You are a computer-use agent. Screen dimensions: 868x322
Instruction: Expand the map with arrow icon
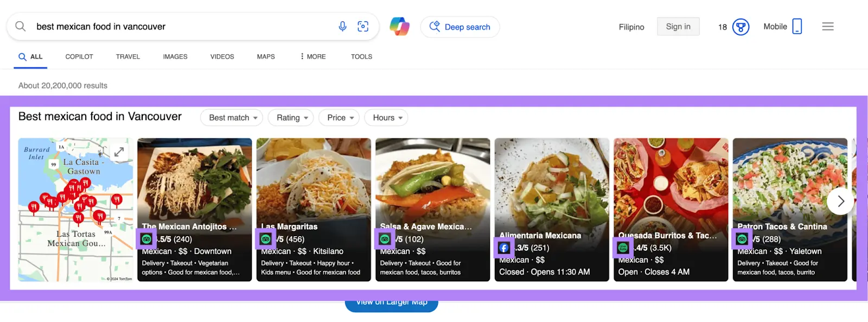[x=119, y=152]
